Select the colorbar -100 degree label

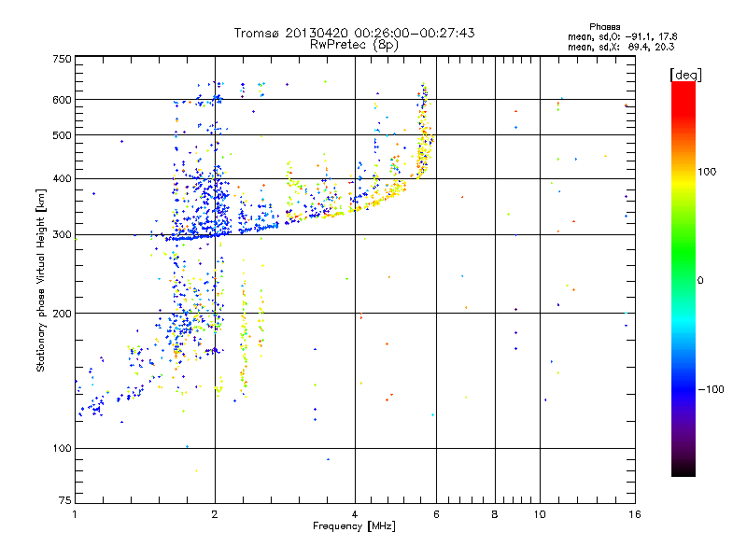click(x=711, y=389)
